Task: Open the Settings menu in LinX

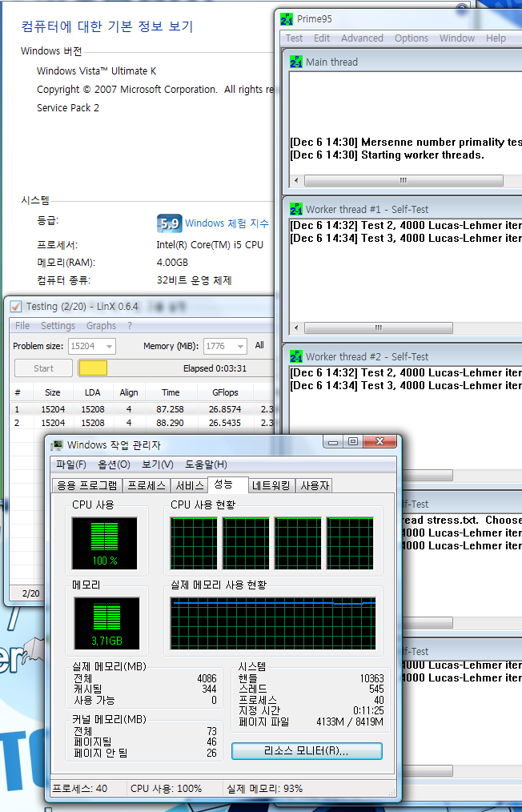Action: 58,326
